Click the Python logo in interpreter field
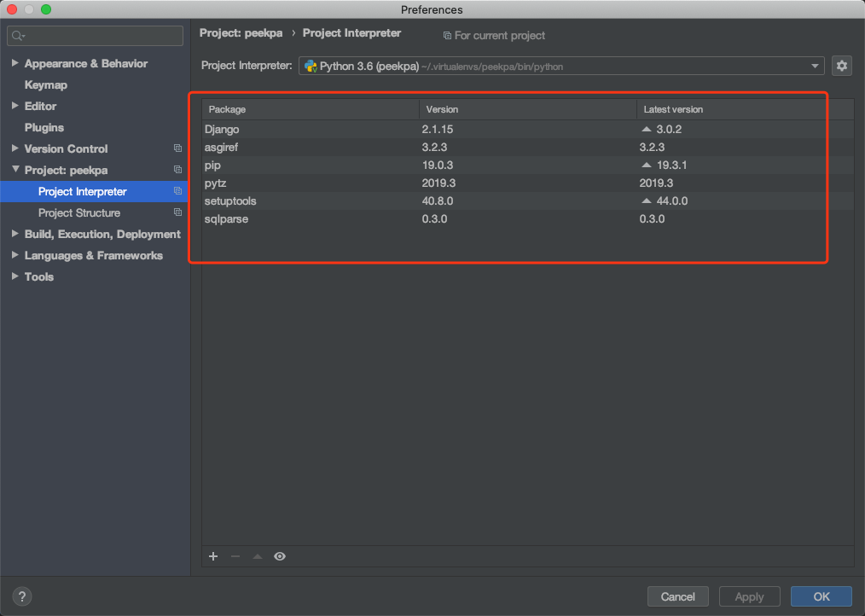Screen dimensions: 865x616 coord(311,67)
